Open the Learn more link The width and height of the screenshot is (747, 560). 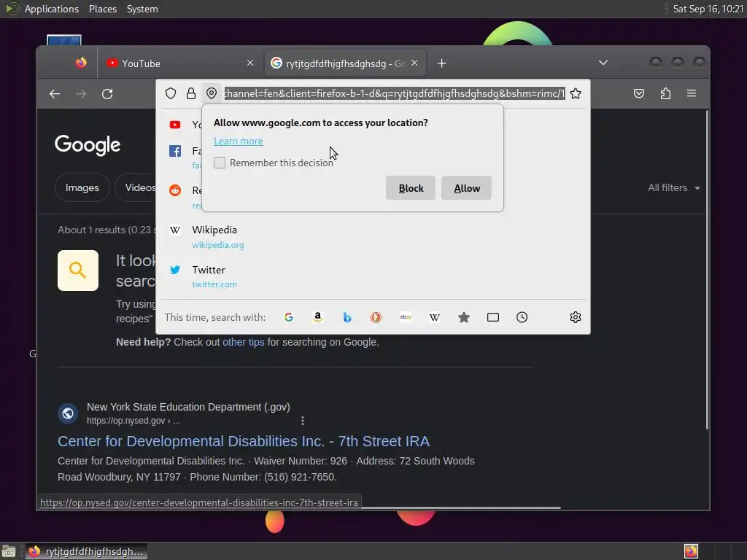[x=239, y=141]
